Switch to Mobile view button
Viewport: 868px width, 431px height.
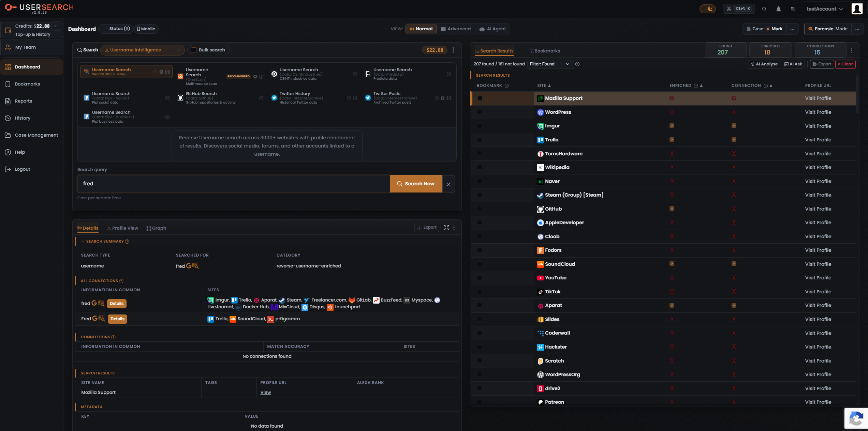point(146,29)
